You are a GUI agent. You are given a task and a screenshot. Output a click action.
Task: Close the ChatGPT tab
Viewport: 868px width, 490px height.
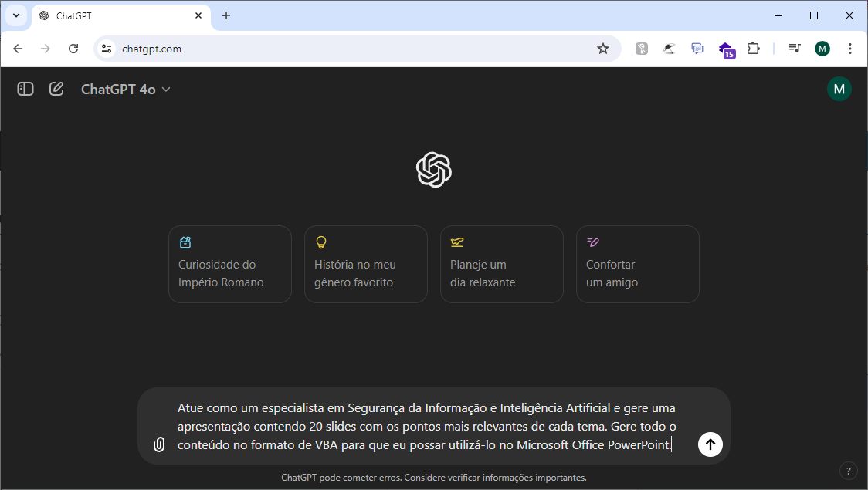coord(198,15)
